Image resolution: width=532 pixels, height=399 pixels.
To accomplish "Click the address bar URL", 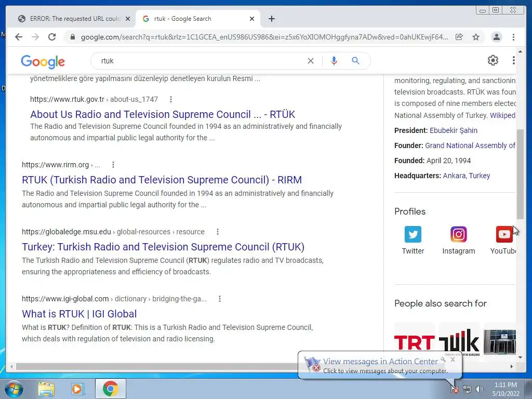I will click(x=264, y=37).
